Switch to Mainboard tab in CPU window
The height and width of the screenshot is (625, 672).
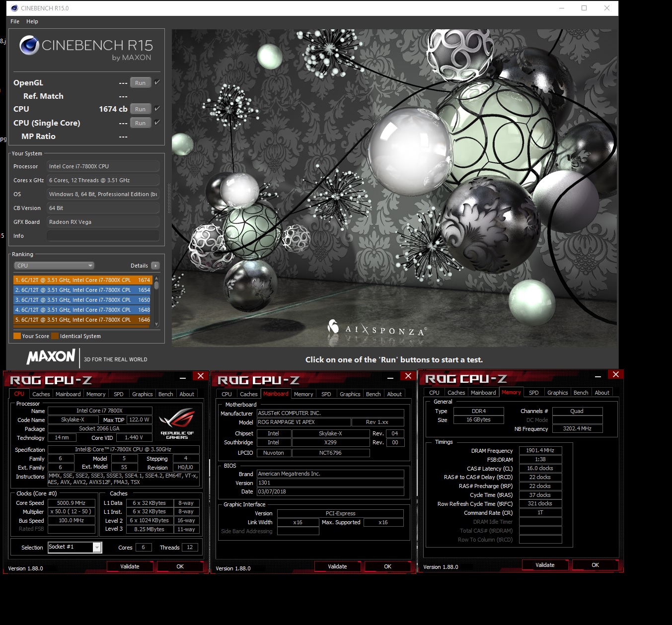(68, 394)
